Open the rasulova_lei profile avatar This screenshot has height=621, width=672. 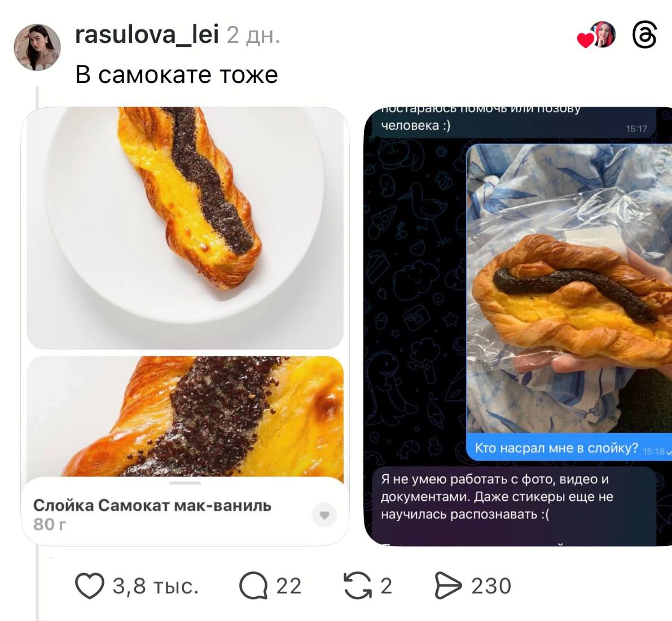pos(37,47)
